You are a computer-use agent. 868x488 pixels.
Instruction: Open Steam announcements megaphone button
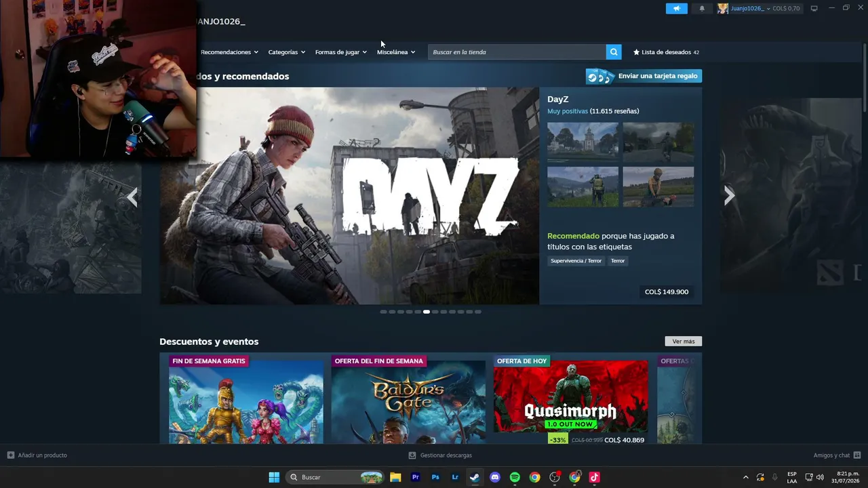pos(676,8)
